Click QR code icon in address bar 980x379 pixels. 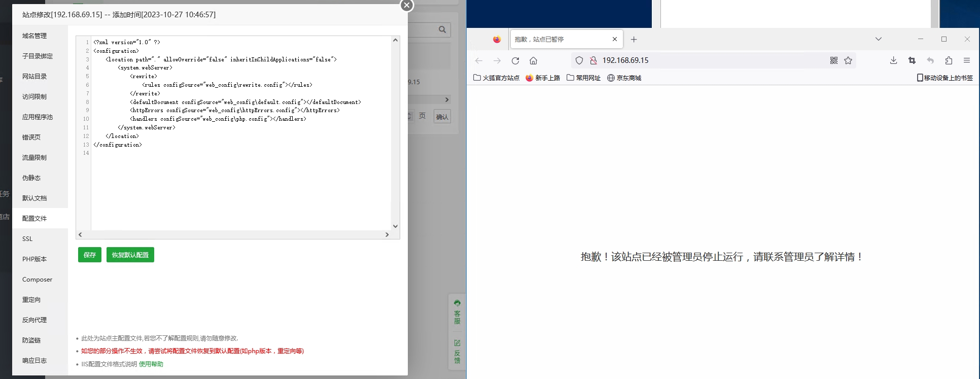pyautogui.click(x=834, y=60)
